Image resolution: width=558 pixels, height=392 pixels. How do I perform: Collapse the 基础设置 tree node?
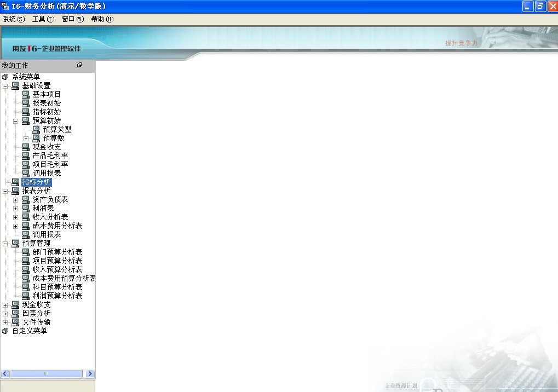coord(5,86)
